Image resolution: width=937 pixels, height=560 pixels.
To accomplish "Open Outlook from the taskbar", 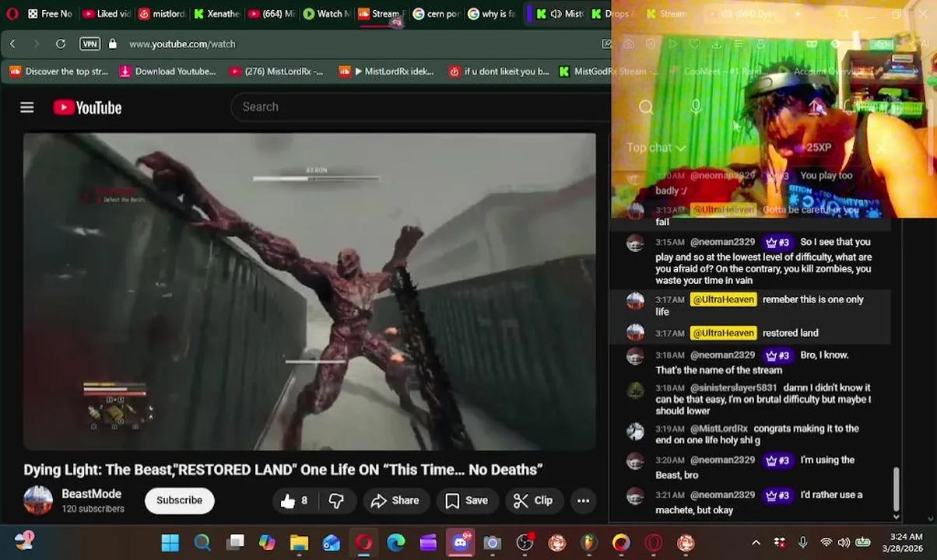I will [332, 542].
